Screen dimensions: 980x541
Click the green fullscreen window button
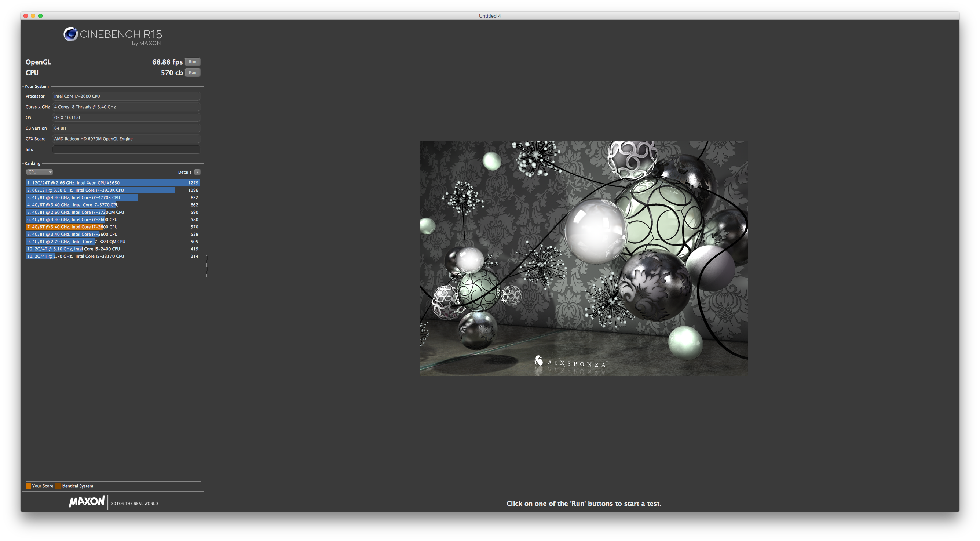click(40, 16)
